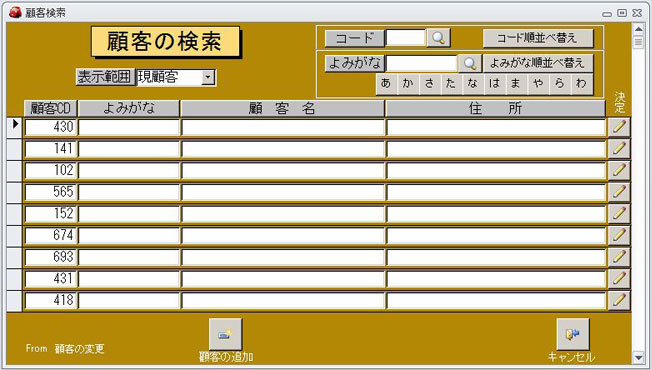Select customer code cell 152
This screenshot has width=652, height=370.
click(51, 214)
